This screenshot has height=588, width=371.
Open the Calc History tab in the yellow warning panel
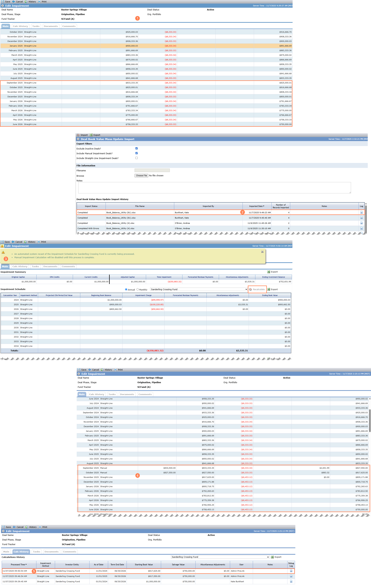20,267
